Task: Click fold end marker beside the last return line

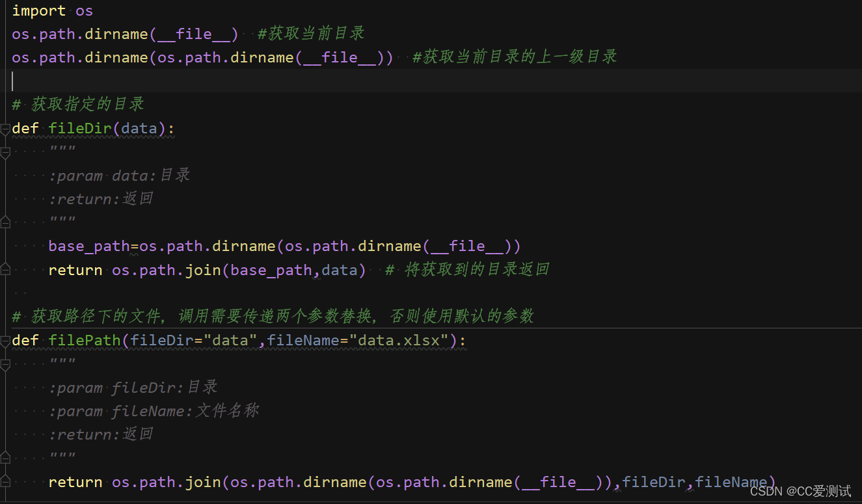Action: (5, 482)
